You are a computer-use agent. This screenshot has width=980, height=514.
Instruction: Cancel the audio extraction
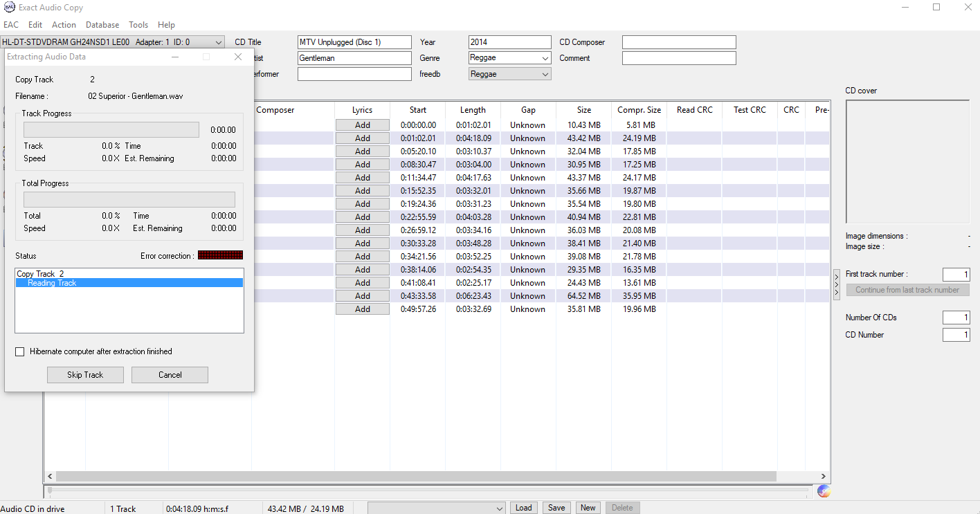170,375
